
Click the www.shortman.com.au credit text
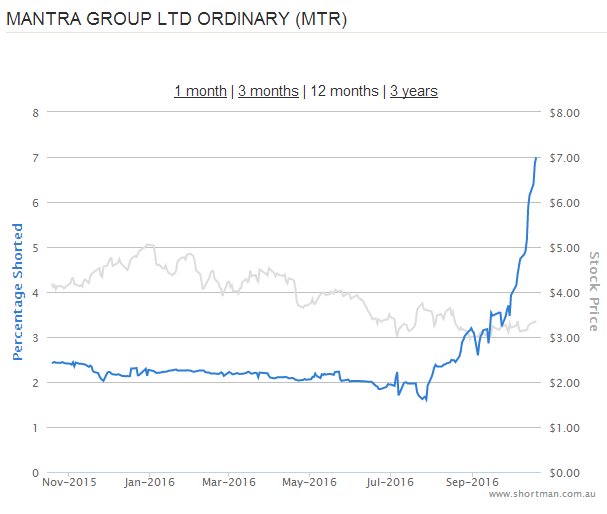(x=542, y=494)
